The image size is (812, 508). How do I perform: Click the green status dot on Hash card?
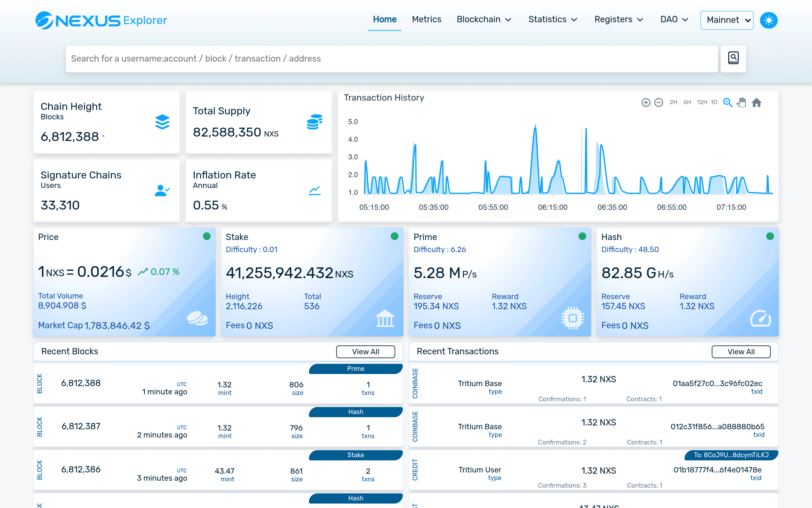(x=770, y=236)
